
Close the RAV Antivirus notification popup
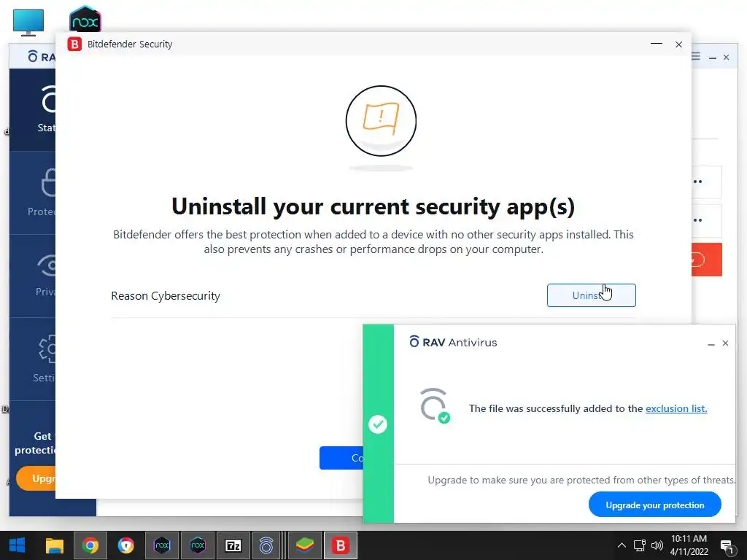point(725,343)
